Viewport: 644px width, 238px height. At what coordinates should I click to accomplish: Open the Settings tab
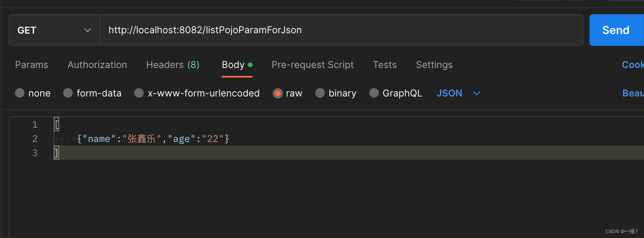(434, 65)
